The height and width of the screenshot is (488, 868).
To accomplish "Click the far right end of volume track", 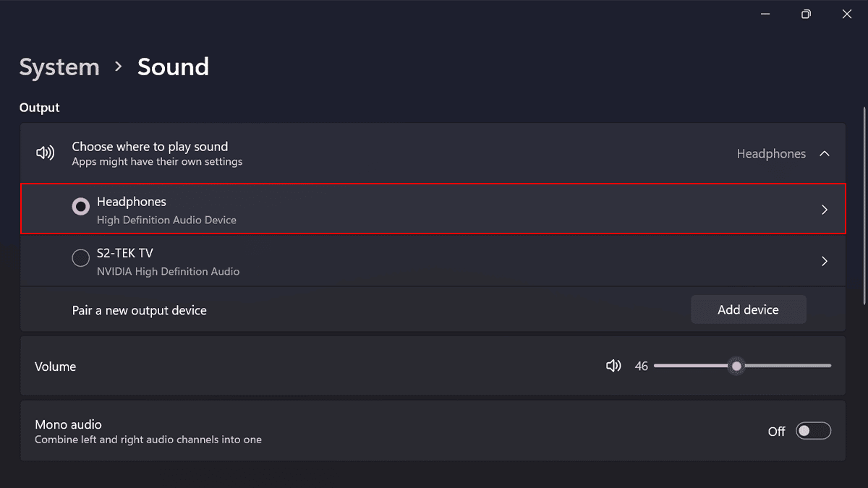I will (829, 367).
